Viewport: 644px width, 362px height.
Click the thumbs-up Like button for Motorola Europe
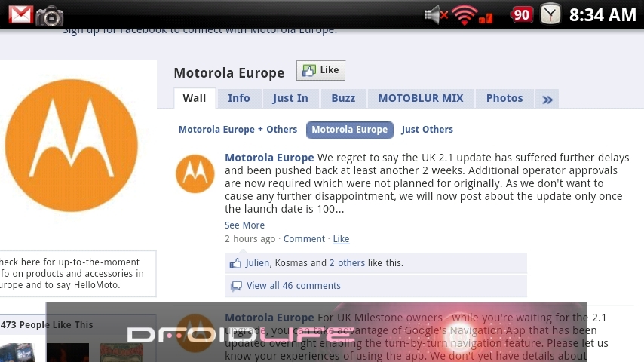pyautogui.click(x=320, y=70)
